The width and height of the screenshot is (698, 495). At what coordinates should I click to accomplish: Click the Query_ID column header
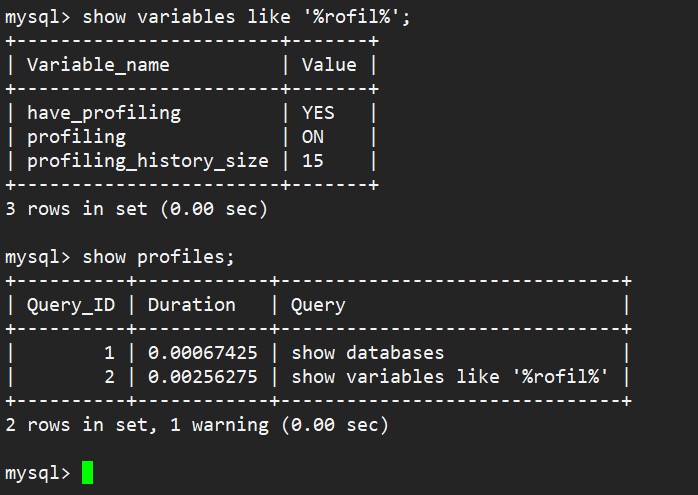tap(70, 305)
